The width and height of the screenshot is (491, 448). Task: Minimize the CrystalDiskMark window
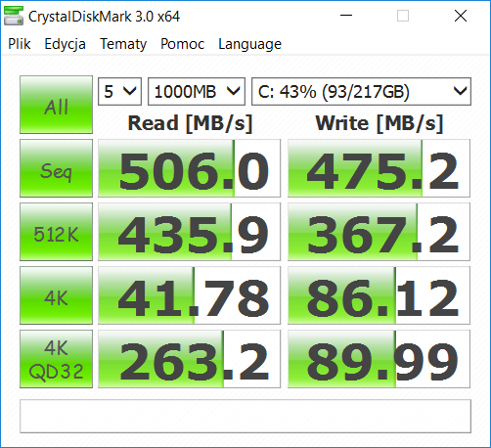(x=346, y=16)
